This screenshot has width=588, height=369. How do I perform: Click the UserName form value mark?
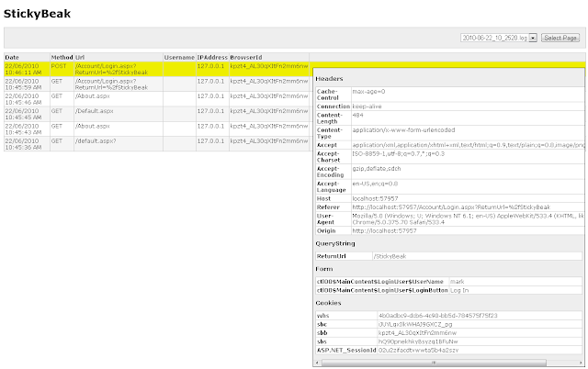pos(458,281)
